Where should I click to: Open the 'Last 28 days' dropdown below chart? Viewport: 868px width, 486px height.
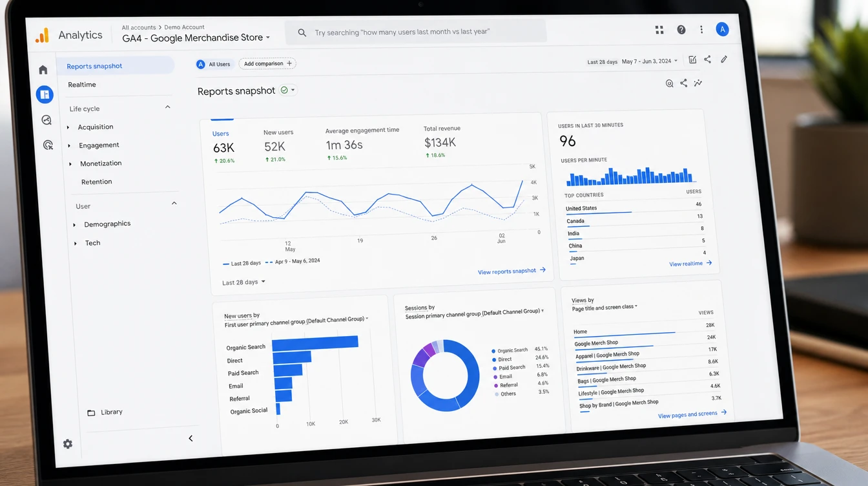243,282
